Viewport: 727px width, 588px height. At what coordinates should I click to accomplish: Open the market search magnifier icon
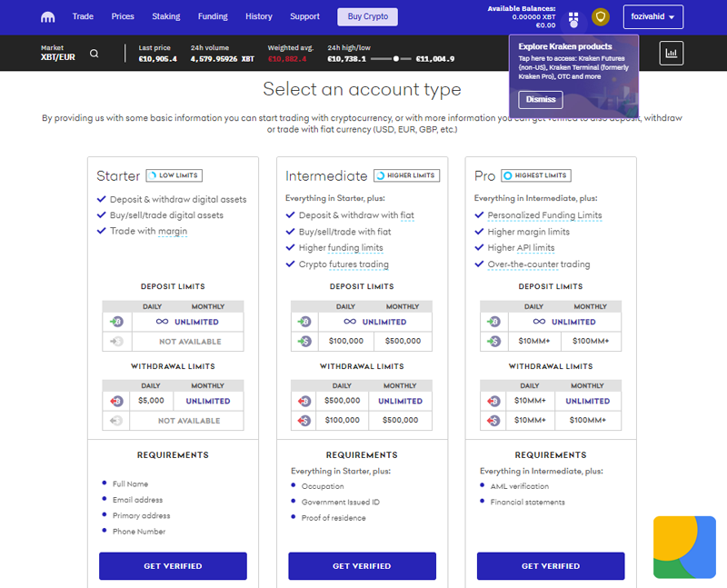[x=95, y=54]
